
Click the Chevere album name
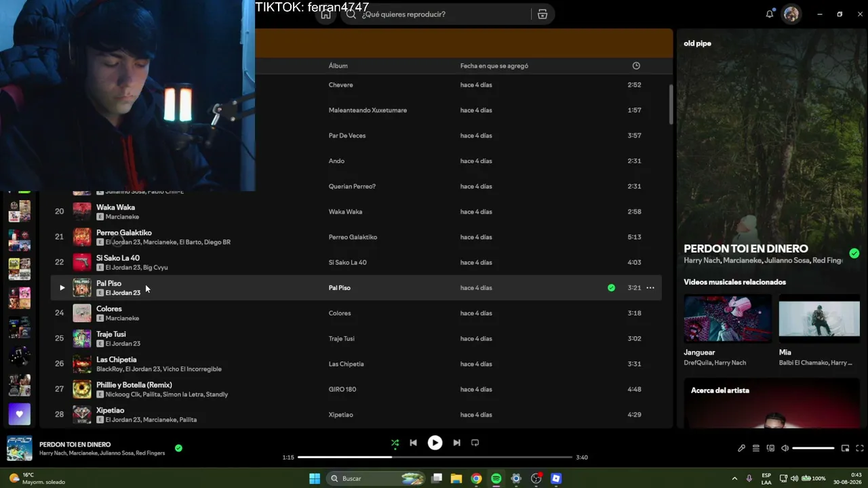tap(341, 85)
